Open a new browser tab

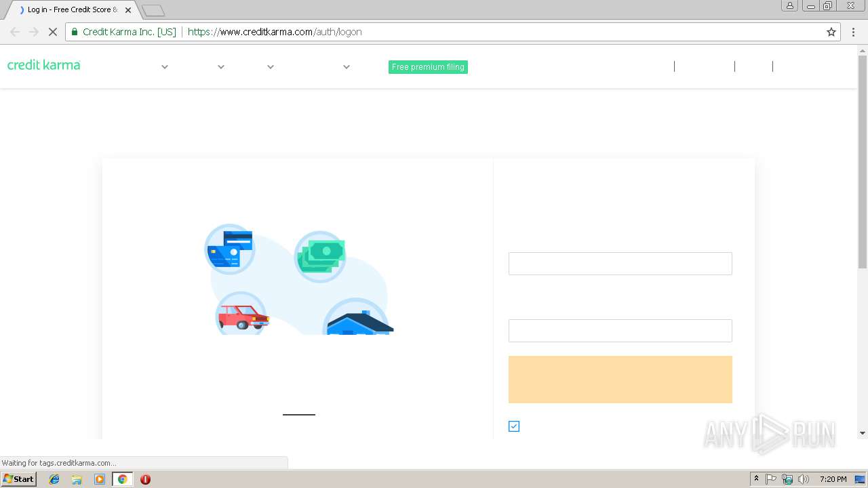[153, 11]
